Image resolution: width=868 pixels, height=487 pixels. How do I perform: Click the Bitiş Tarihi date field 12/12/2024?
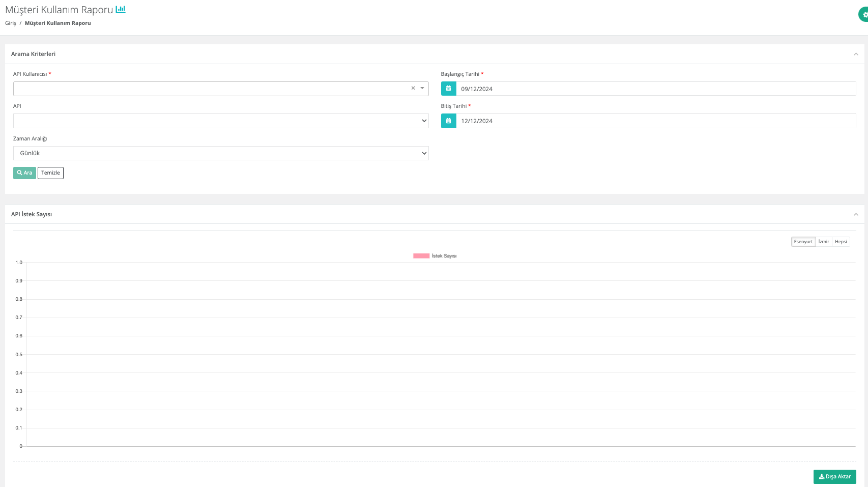tap(656, 121)
